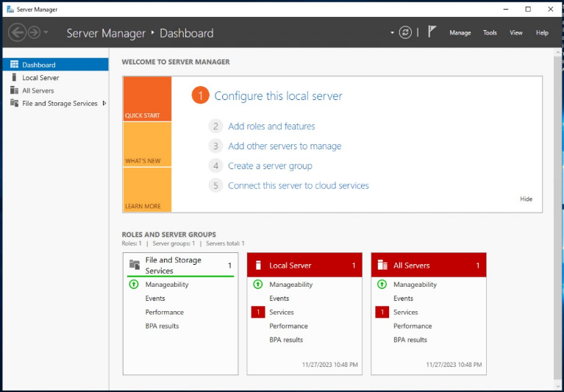This screenshot has width=564, height=392.
Task: Open the notifications flag icon
Action: [x=432, y=32]
